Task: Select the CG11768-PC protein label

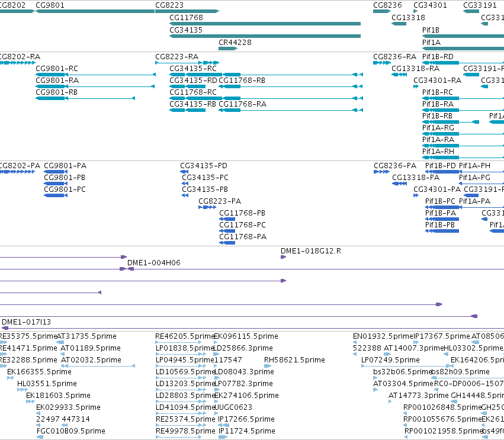Action: point(243,225)
